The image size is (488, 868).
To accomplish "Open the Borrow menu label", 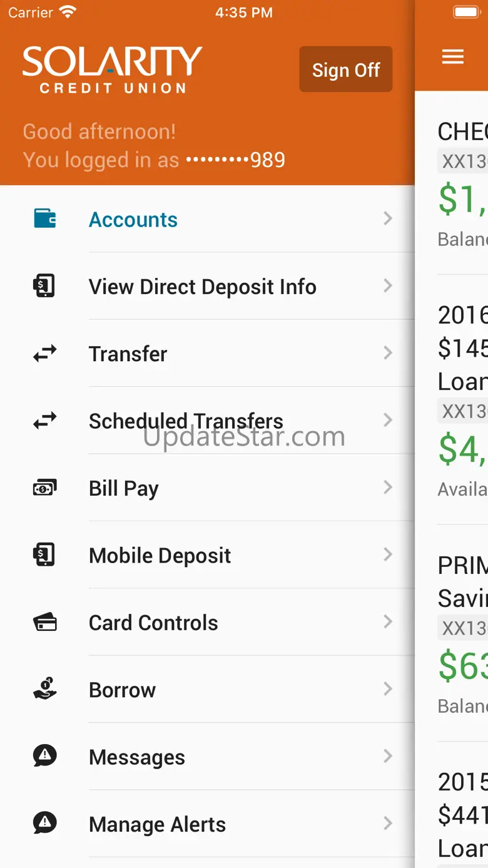I will (x=122, y=690).
